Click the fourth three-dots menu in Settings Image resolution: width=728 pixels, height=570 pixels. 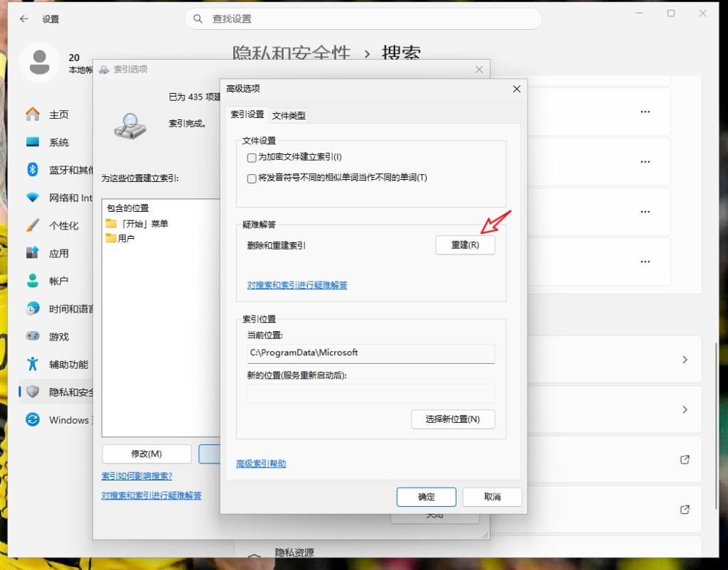tap(645, 262)
